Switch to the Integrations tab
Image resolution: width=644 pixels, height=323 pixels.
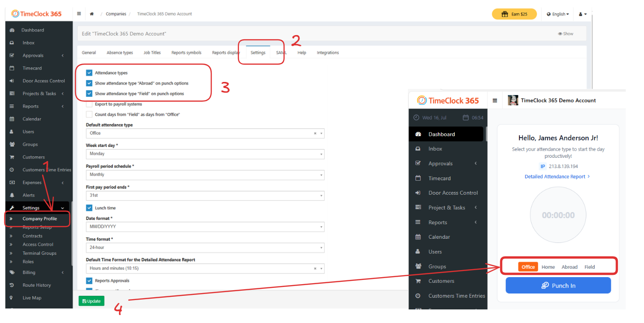(x=327, y=53)
